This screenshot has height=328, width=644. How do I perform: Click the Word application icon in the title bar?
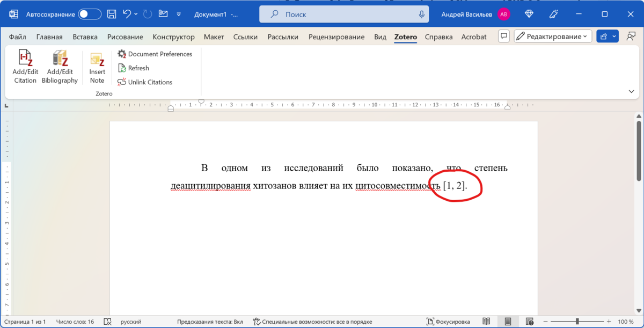(x=13, y=14)
